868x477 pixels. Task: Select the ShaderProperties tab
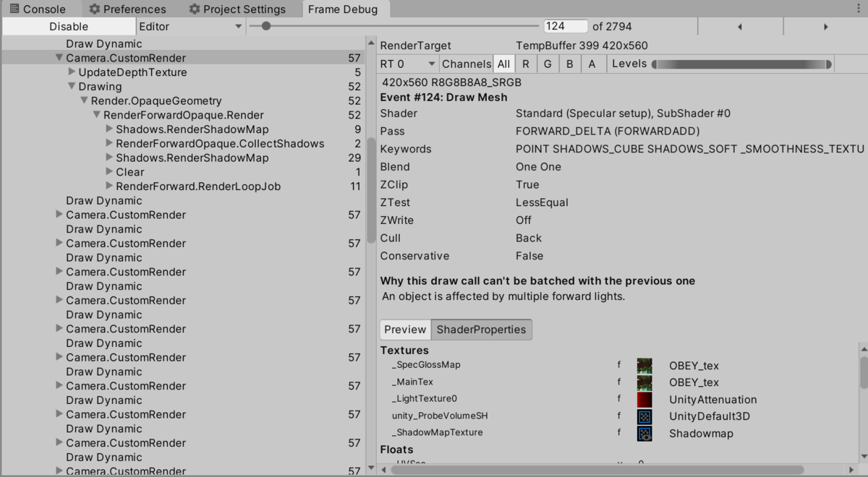point(481,330)
